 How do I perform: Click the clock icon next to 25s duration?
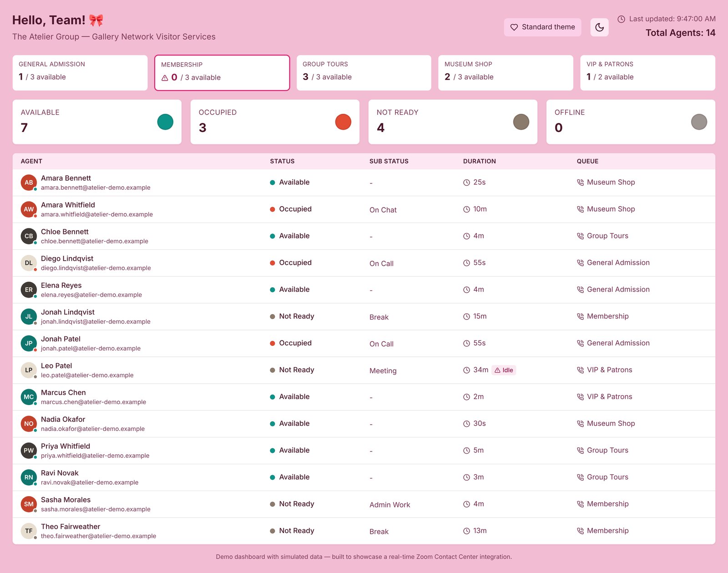(x=466, y=183)
